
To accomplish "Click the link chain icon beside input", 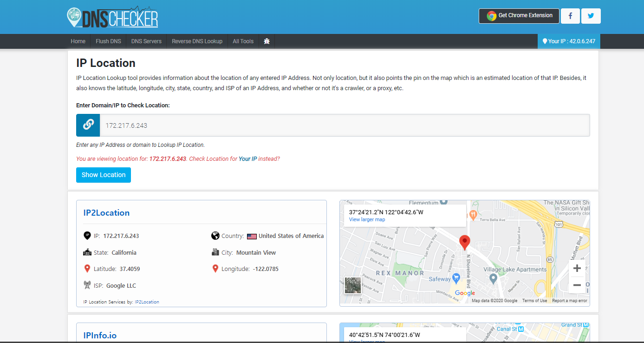I will (x=88, y=125).
